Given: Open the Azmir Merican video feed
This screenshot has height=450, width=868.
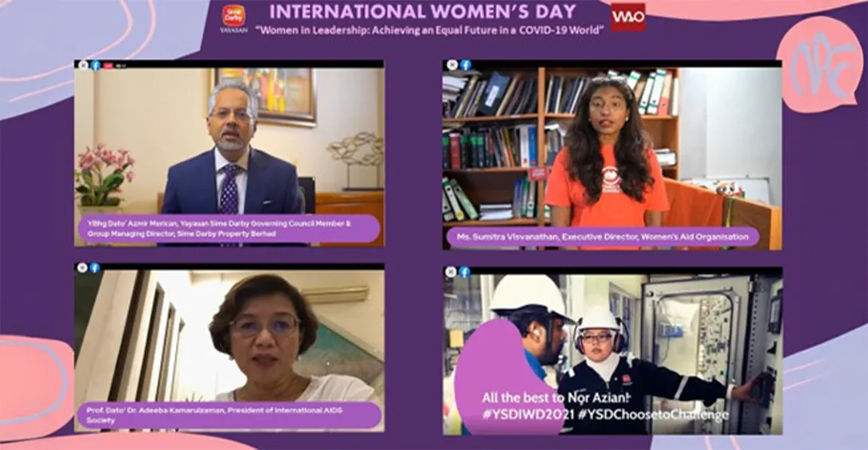Looking at the screenshot, I should (229, 154).
